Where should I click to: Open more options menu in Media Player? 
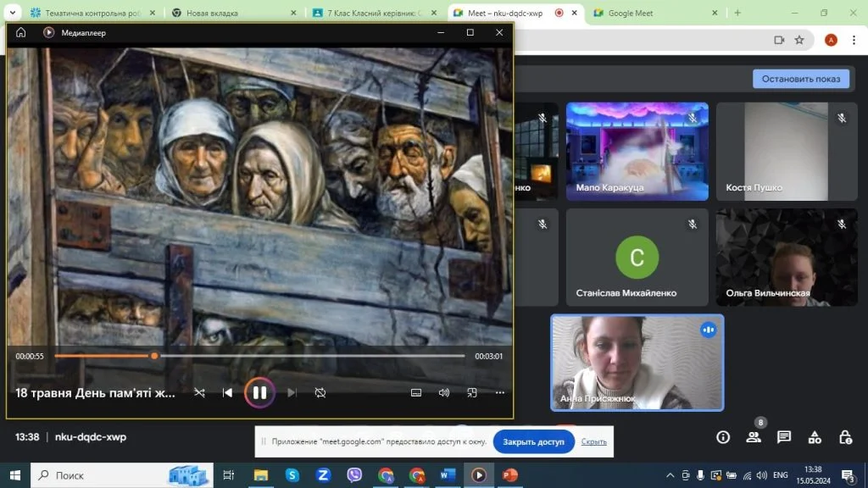tap(500, 393)
